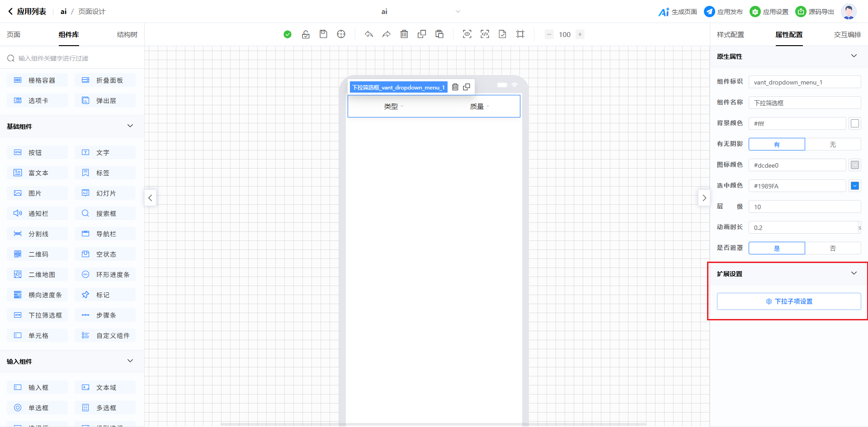Click the save disk icon
This screenshot has width=868, height=427.
point(323,34)
